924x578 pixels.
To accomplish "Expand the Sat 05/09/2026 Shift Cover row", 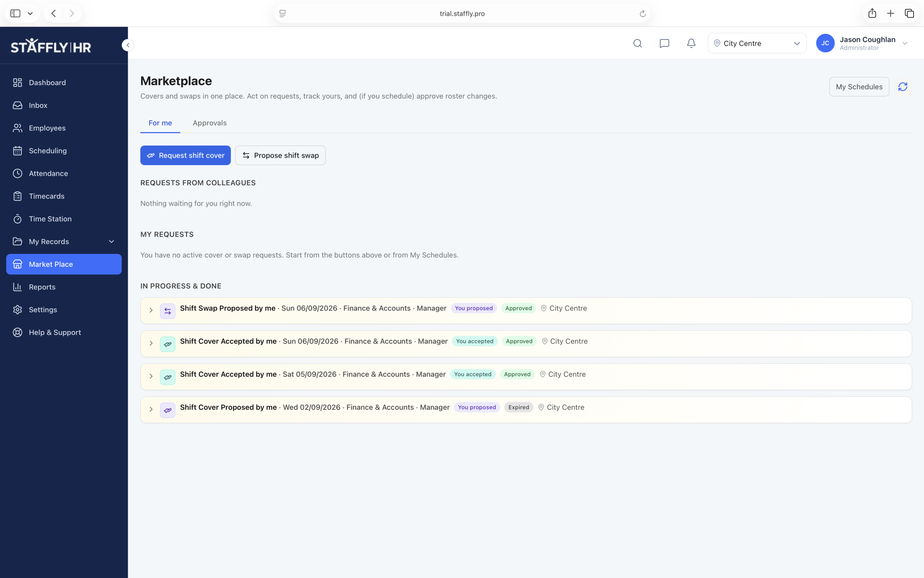I will pyautogui.click(x=151, y=376).
